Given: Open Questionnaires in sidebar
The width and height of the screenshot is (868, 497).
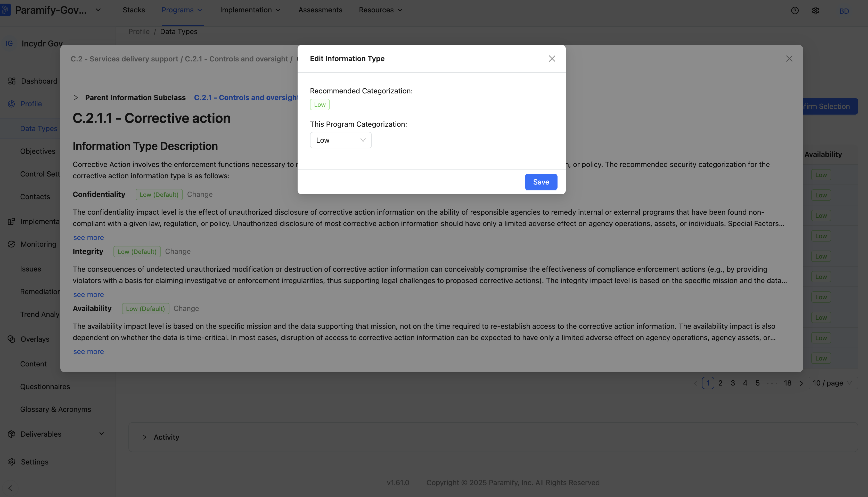Looking at the screenshot, I should (45, 387).
